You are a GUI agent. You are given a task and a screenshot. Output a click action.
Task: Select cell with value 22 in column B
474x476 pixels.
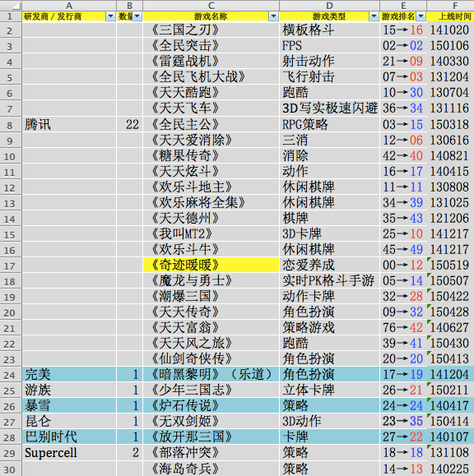(130, 124)
